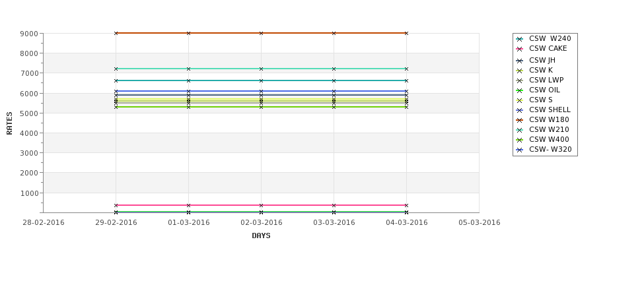Click the CSW W180 red legend marker
Screen dimensions: 644x283
tap(519, 120)
